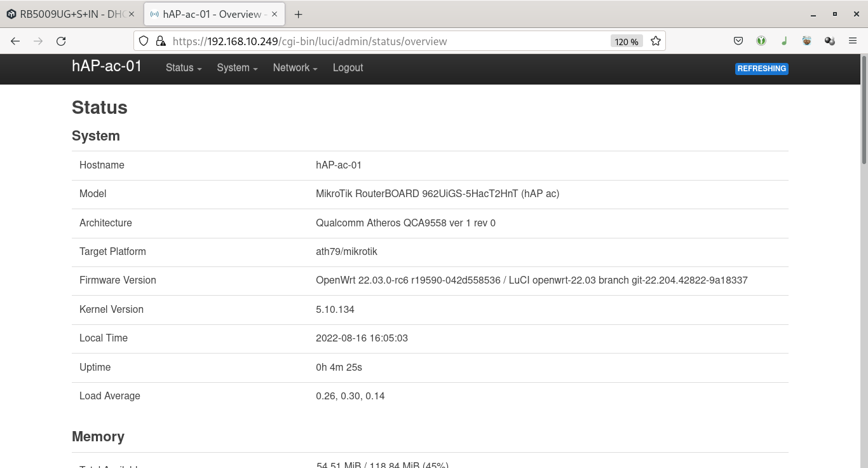Click the browser forward arrow

[x=38, y=41]
